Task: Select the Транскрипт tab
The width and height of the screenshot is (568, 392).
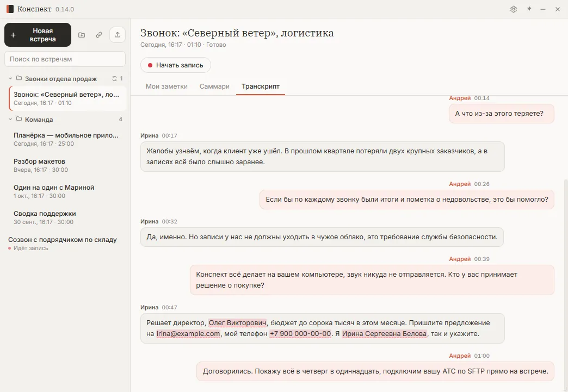Action: pyautogui.click(x=261, y=86)
